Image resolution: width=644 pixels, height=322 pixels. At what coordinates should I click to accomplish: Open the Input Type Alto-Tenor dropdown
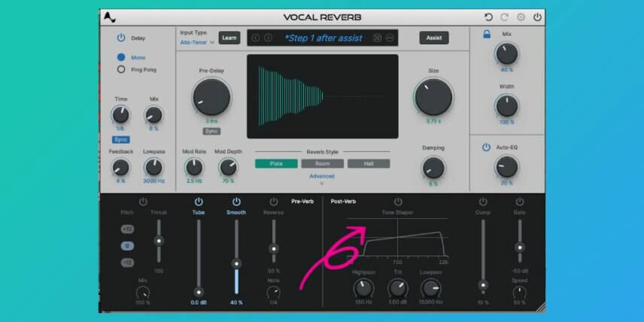tap(198, 42)
